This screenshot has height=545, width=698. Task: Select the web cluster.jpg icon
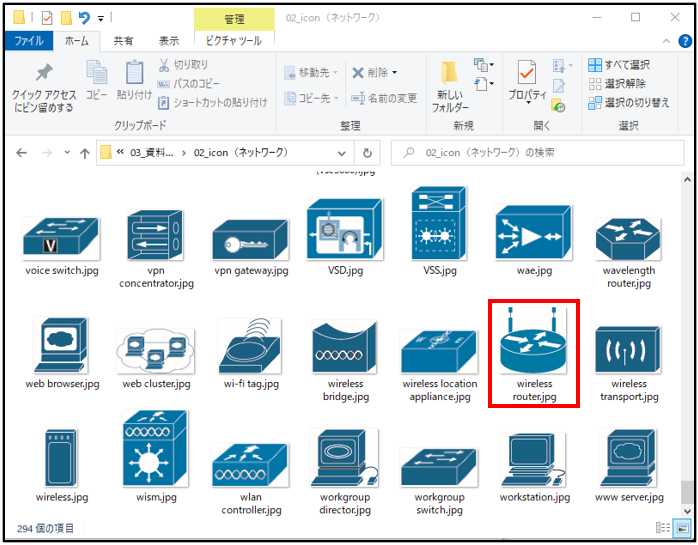(155, 351)
